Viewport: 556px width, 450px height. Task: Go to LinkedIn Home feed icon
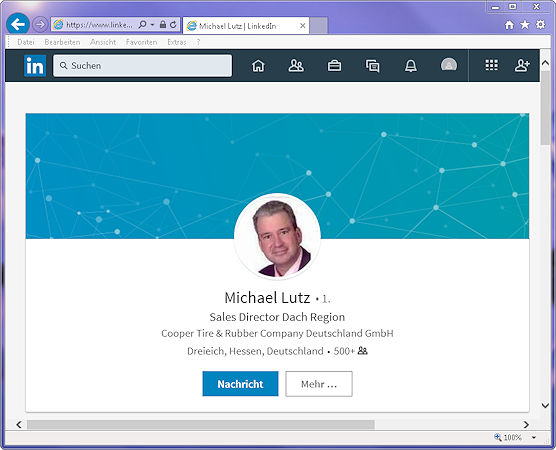(x=258, y=66)
